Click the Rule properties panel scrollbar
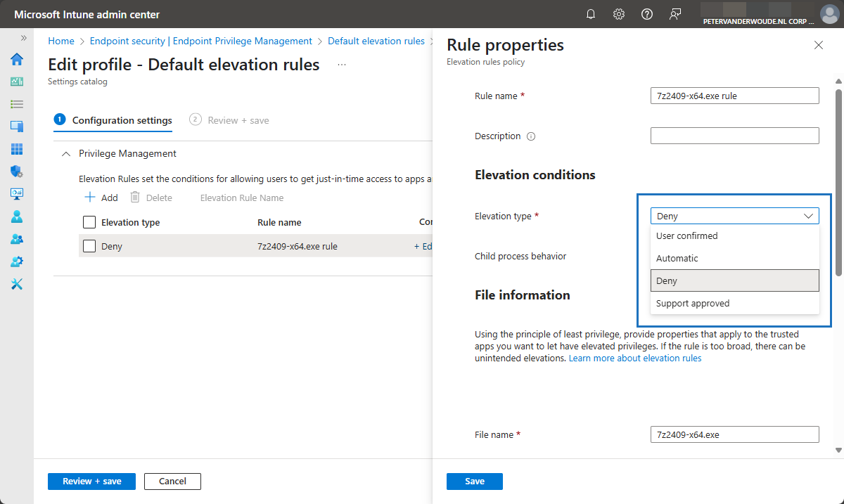 838,183
